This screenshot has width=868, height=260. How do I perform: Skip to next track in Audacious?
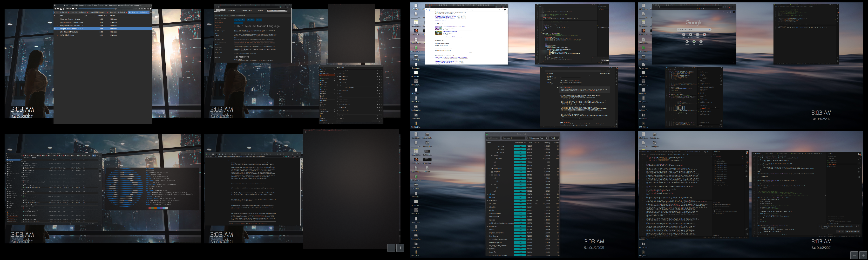(x=76, y=9)
